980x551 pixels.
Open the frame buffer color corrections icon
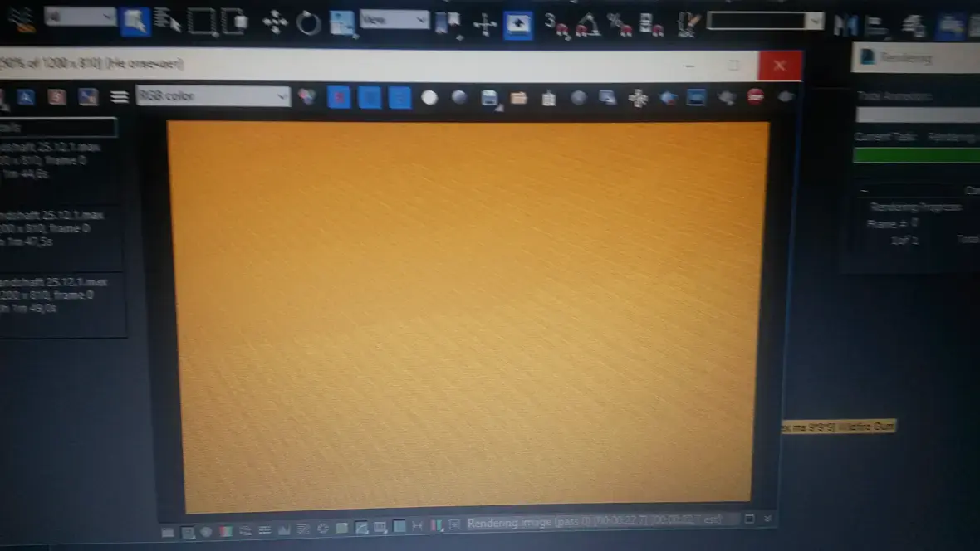307,97
